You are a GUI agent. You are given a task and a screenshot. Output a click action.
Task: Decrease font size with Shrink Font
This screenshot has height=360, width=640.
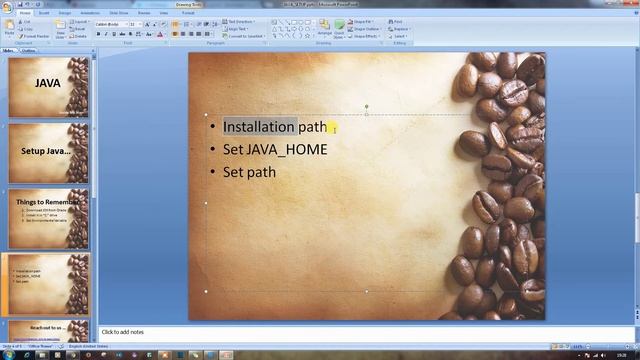154,24
